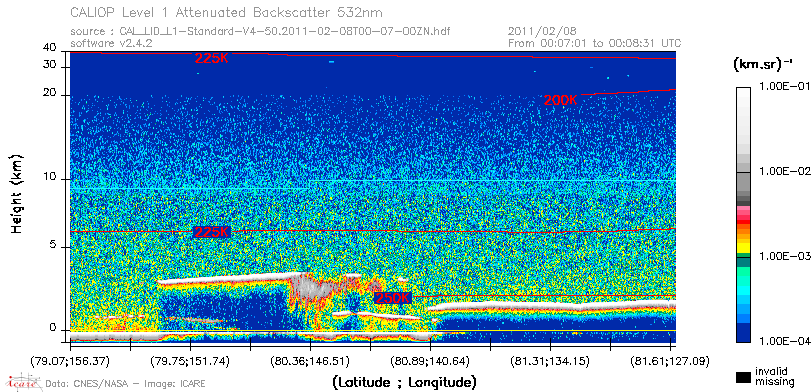811x392 pixels.
Task: Click the 'From 00:07:01 to 00:08:31 UTC' text
Action: pyautogui.click(x=595, y=43)
